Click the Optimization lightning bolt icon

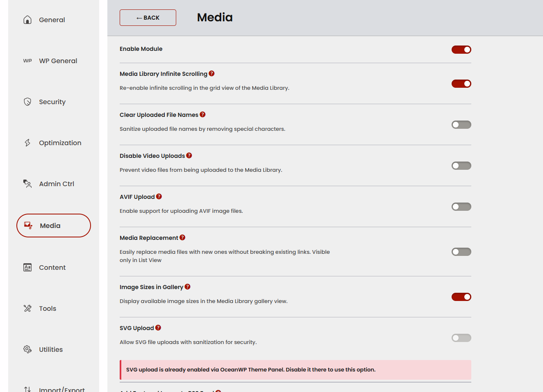pyautogui.click(x=27, y=143)
